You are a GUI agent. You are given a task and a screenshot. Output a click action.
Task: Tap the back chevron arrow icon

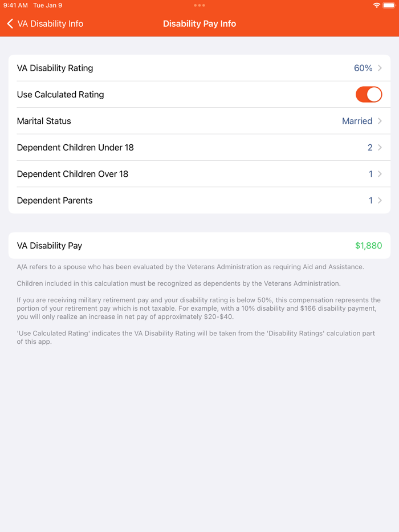tap(10, 24)
